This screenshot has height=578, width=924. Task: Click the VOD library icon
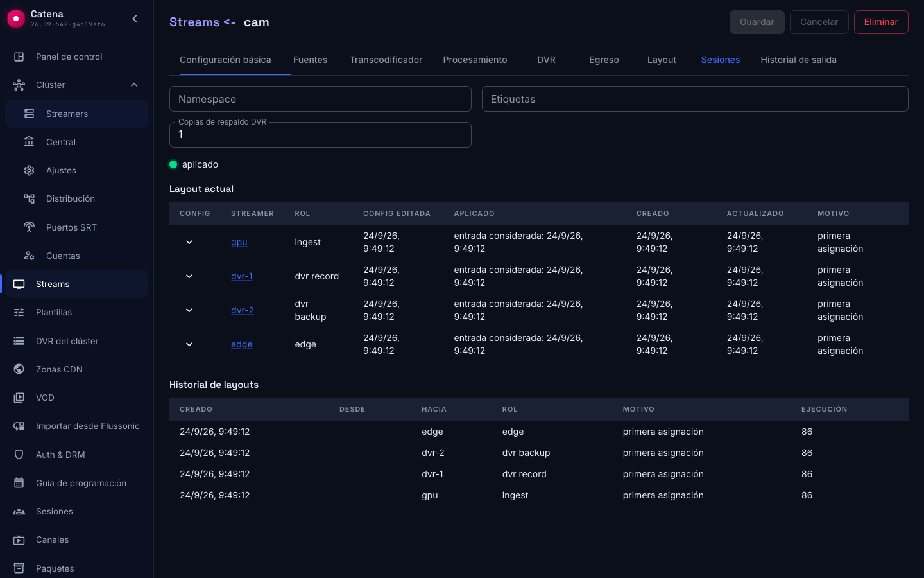point(19,398)
